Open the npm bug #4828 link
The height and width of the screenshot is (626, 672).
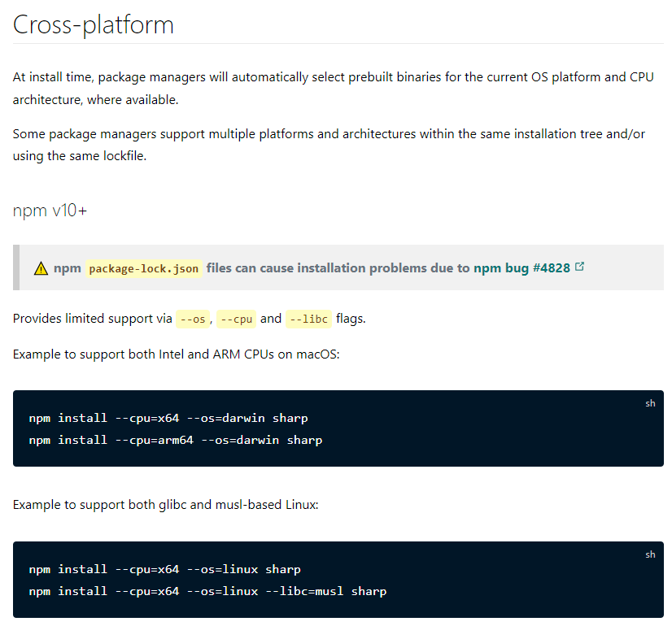tap(521, 268)
